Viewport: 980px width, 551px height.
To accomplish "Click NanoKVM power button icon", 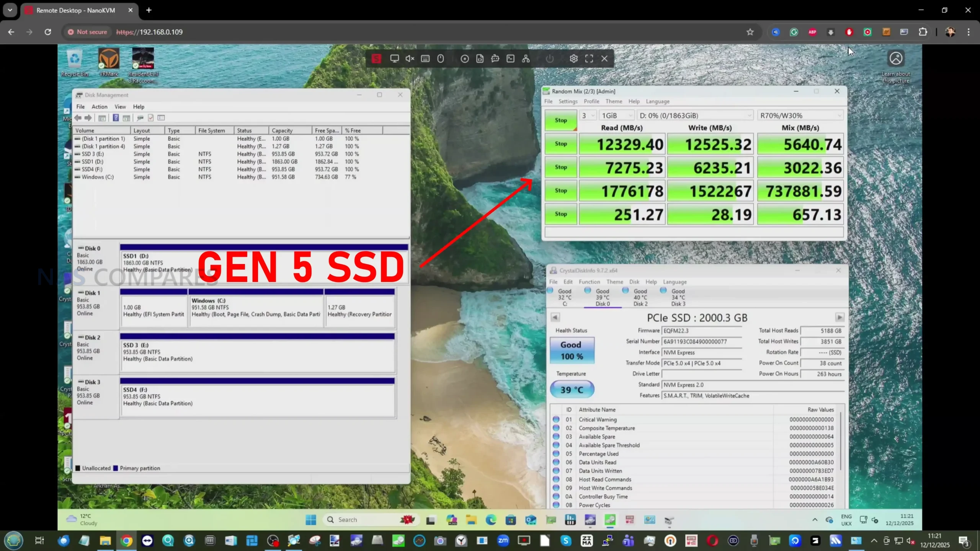I will 550,59.
